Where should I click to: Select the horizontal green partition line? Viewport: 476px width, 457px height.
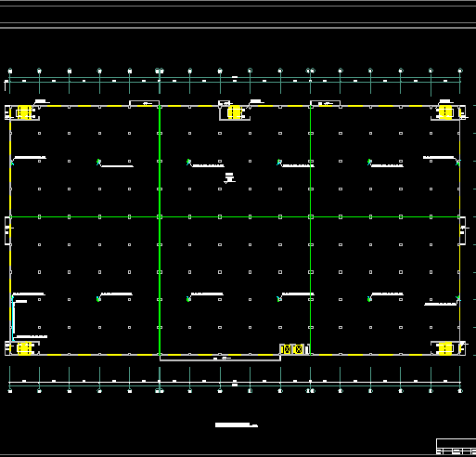(235, 216)
